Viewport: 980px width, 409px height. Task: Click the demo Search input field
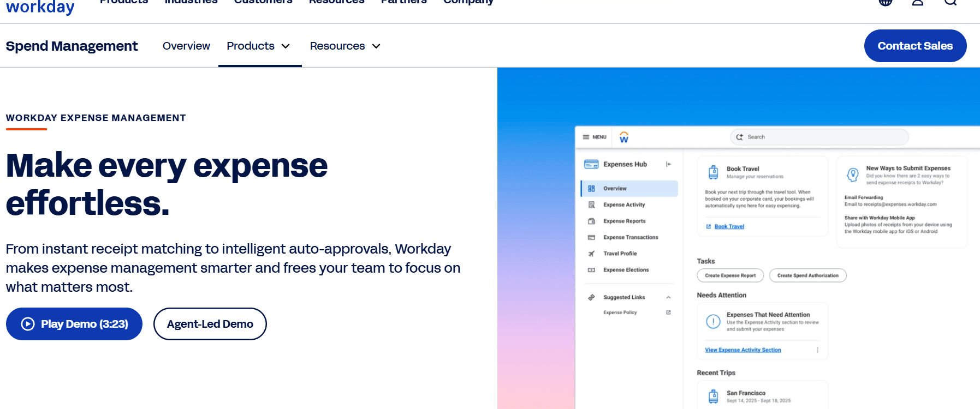(819, 137)
